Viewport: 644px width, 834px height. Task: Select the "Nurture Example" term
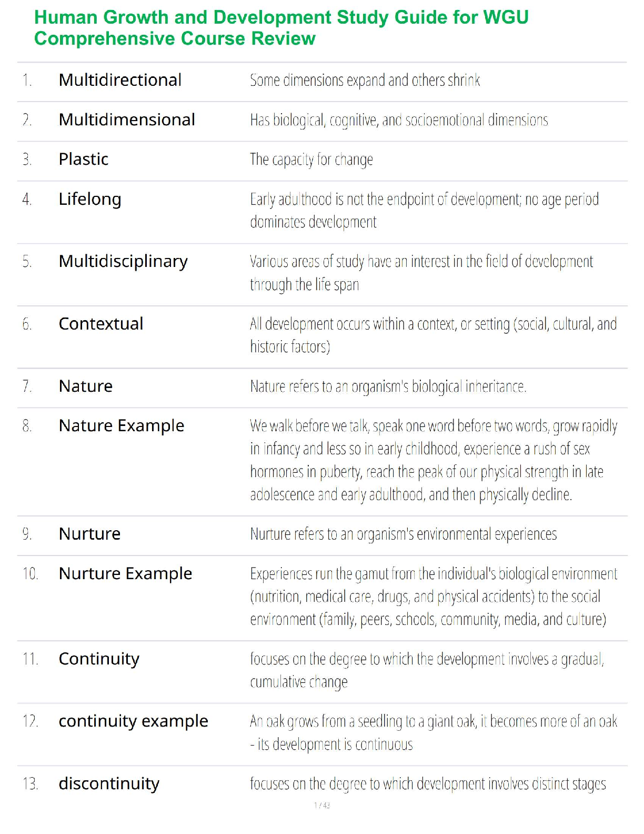[125, 573]
